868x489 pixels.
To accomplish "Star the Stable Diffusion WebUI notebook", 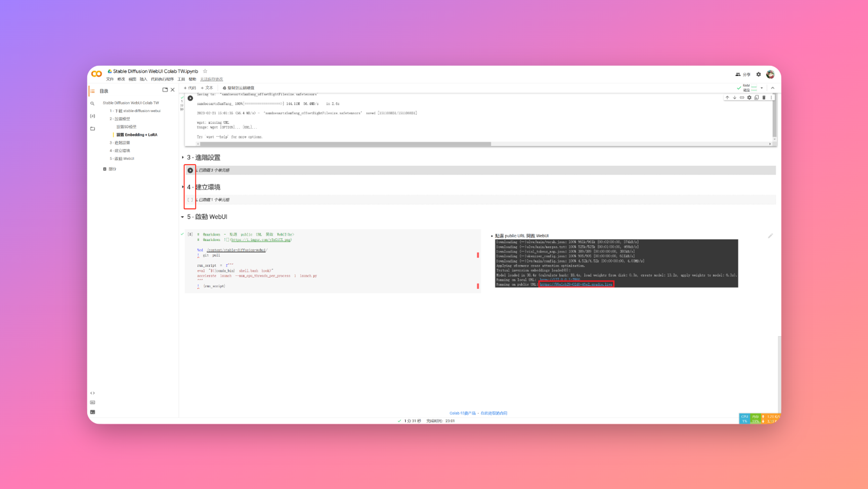I will coord(205,71).
